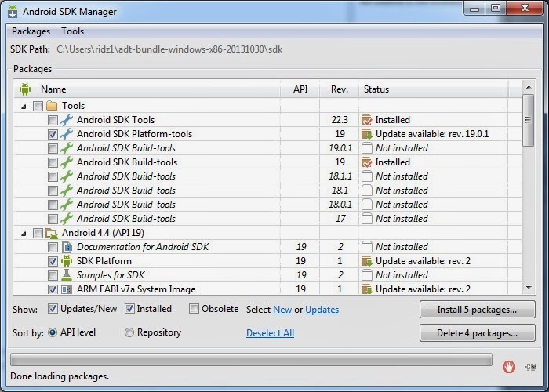549x392 pixels.
Task: Toggle the Installed show checkbox
Action: coord(129,309)
